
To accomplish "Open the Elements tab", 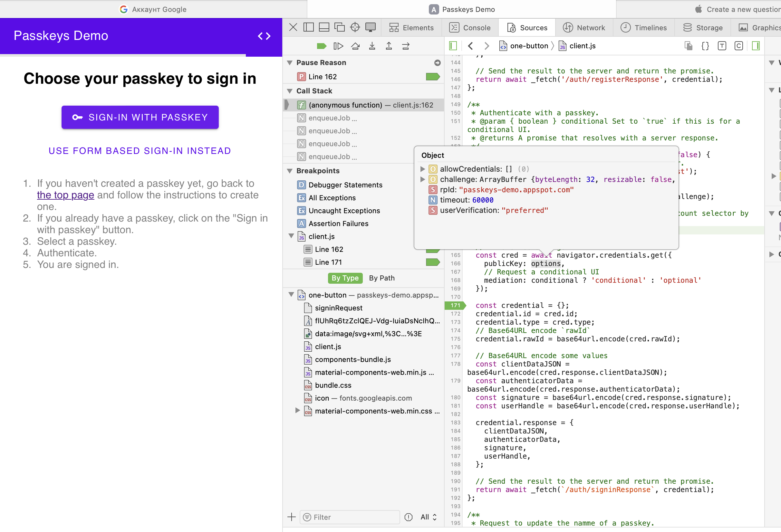I will (x=411, y=28).
